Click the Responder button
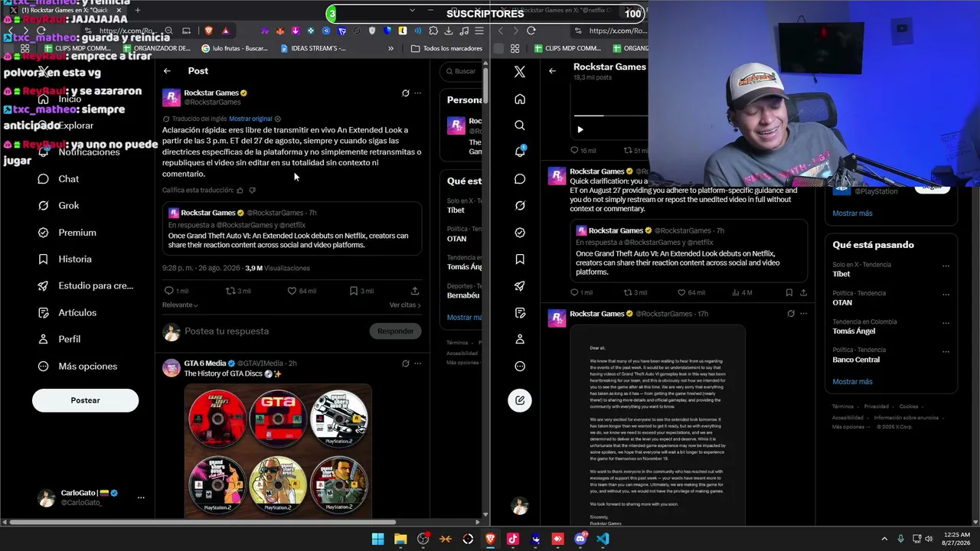This screenshot has width=980, height=551. (395, 331)
